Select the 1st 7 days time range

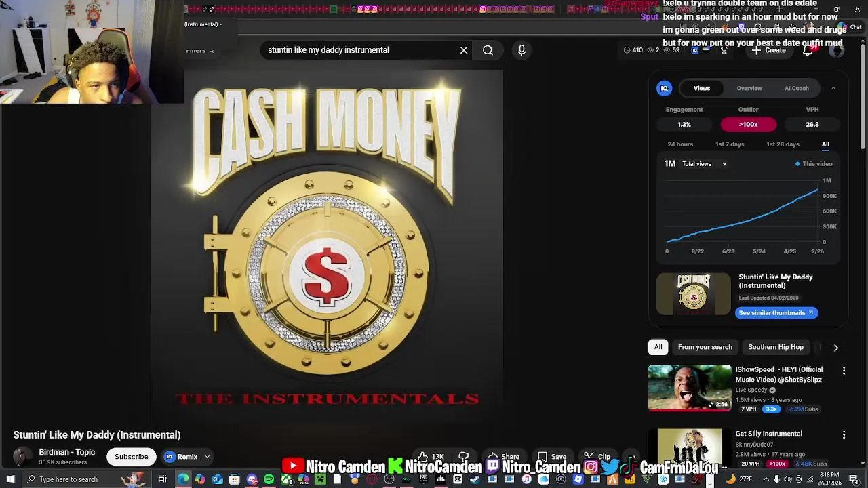pyautogui.click(x=730, y=144)
